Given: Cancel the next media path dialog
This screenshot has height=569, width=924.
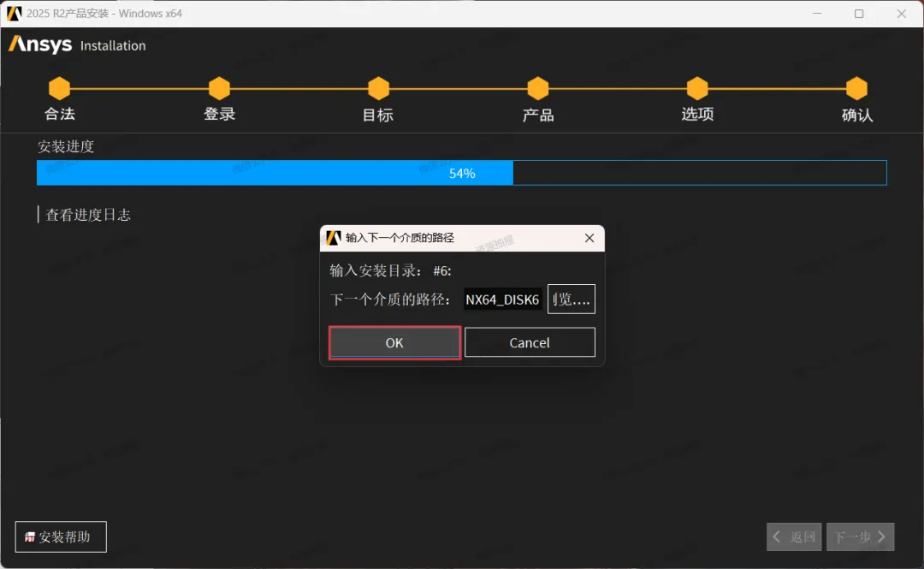Looking at the screenshot, I should coord(530,342).
